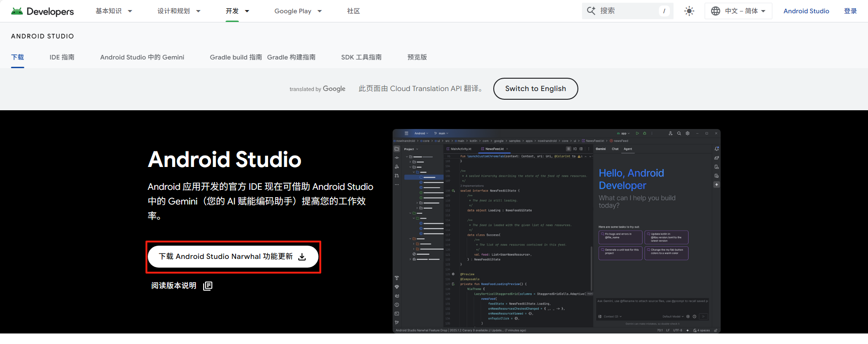Select the 下载 tab
Image resolution: width=868 pixels, height=344 pixels.
pos(17,57)
